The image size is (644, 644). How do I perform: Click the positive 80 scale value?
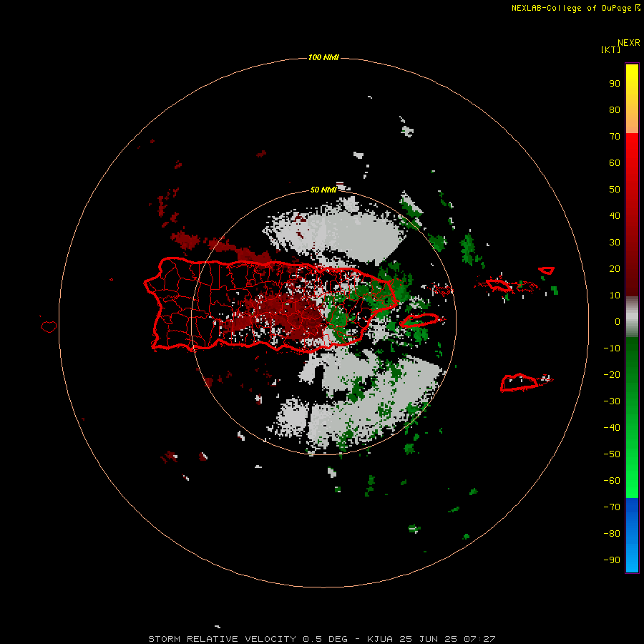(x=615, y=109)
